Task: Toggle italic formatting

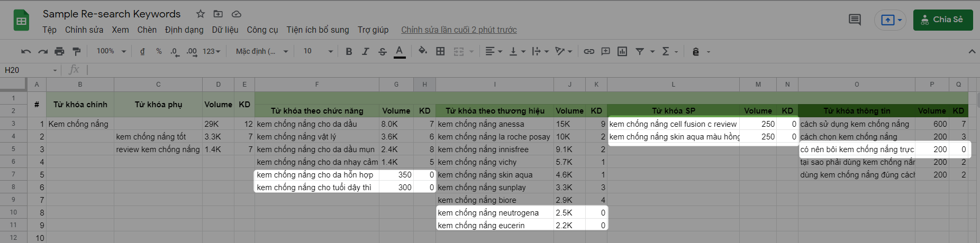Action: click(x=365, y=51)
